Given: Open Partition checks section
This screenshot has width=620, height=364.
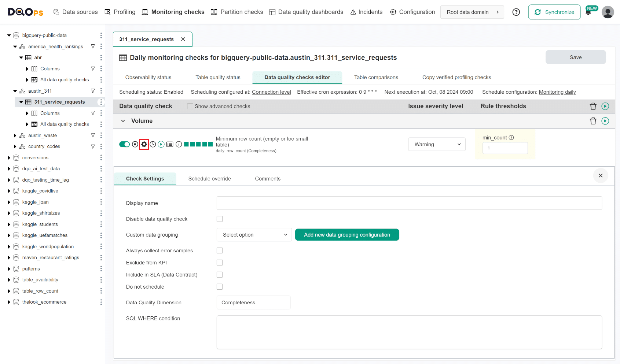Looking at the screenshot, I should (237, 12).
